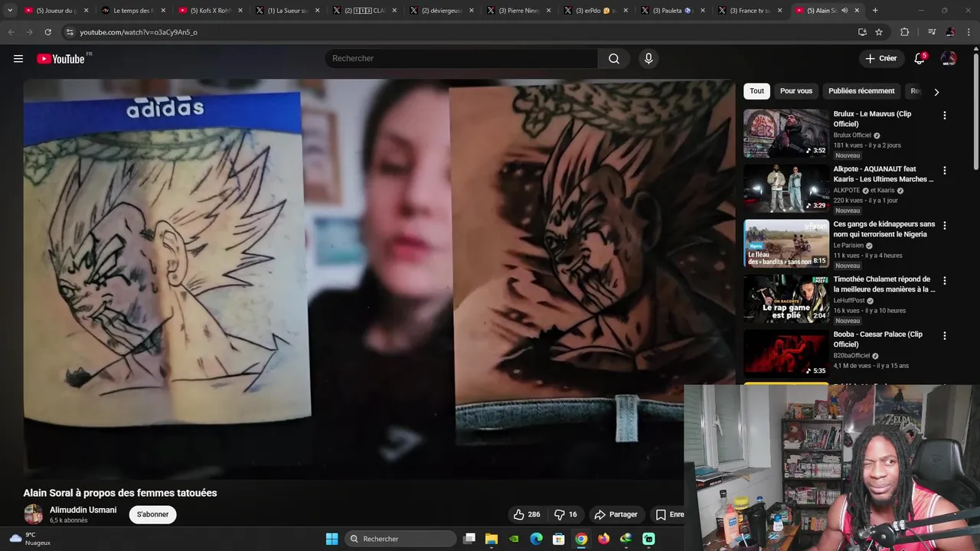Click the address bar URL field
Viewport: 980px width, 551px height.
tap(459, 32)
